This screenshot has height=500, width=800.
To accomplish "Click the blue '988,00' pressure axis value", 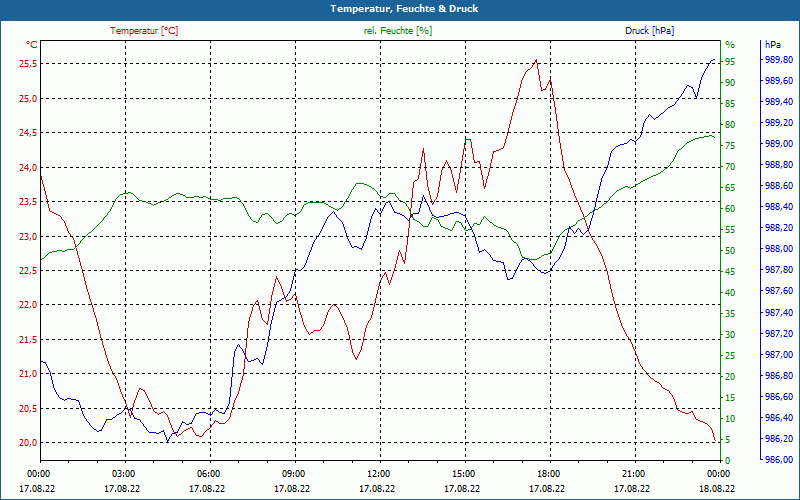I will coord(779,249).
